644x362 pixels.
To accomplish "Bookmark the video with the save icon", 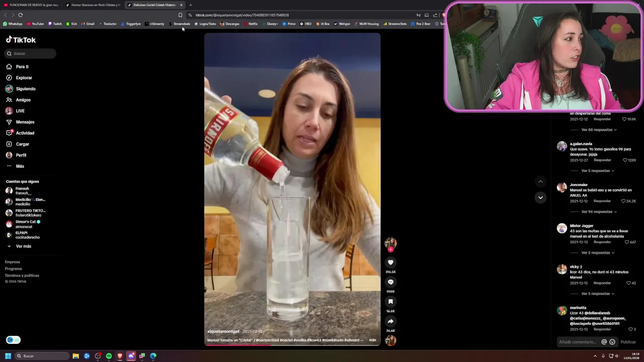I will (390, 302).
